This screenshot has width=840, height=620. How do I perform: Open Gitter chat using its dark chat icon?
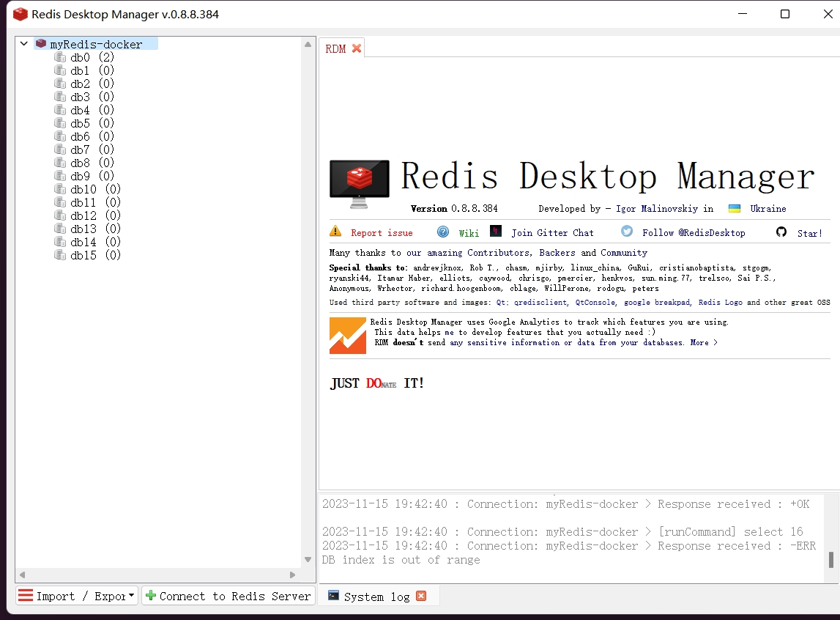[495, 232]
